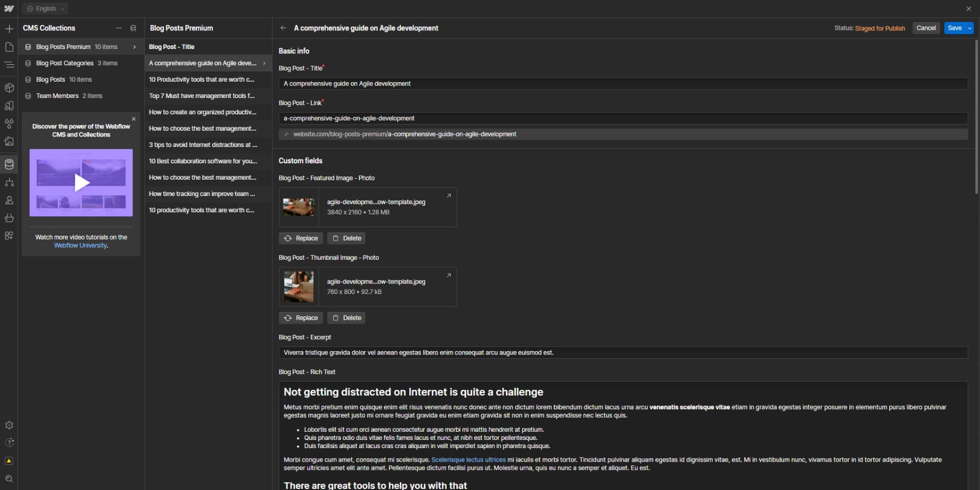The image size is (980, 490).
Task: Replace the Featured Image photo
Action: 301,238
